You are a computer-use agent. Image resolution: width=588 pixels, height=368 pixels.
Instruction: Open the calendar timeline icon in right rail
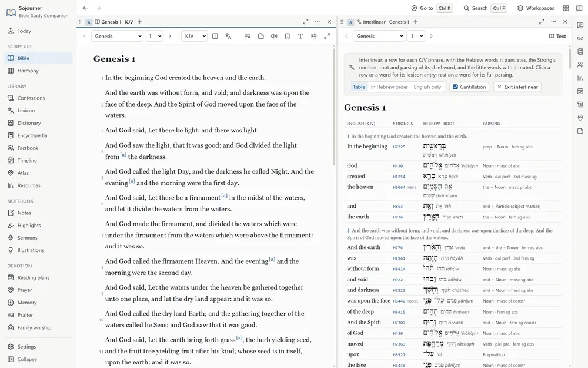click(x=580, y=91)
